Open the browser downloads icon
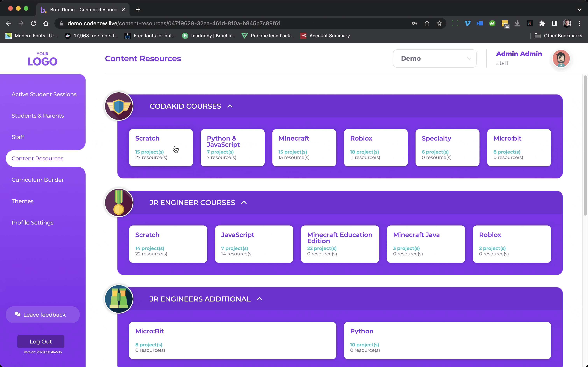 pyautogui.click(x=517, y=23)
